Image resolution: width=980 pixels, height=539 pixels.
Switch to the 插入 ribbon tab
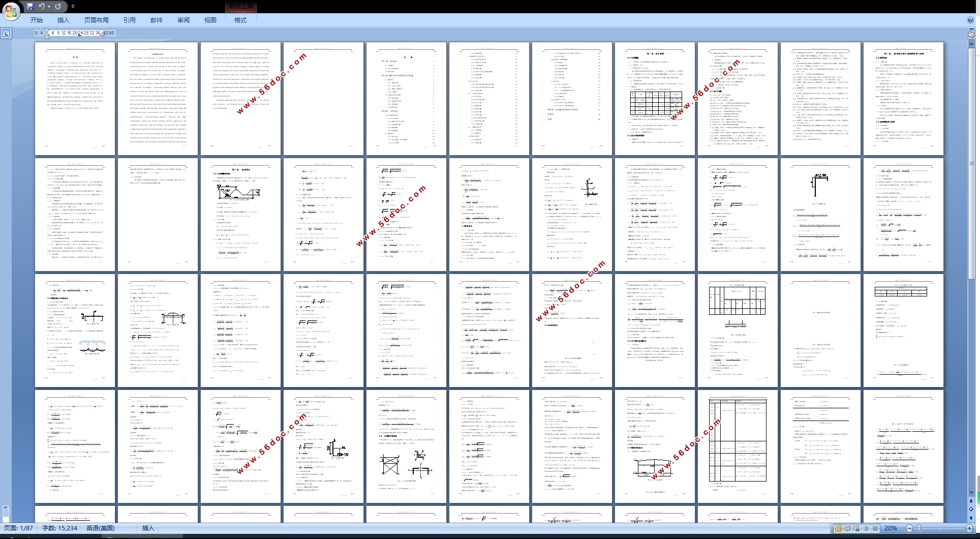[x=63, y=20]
